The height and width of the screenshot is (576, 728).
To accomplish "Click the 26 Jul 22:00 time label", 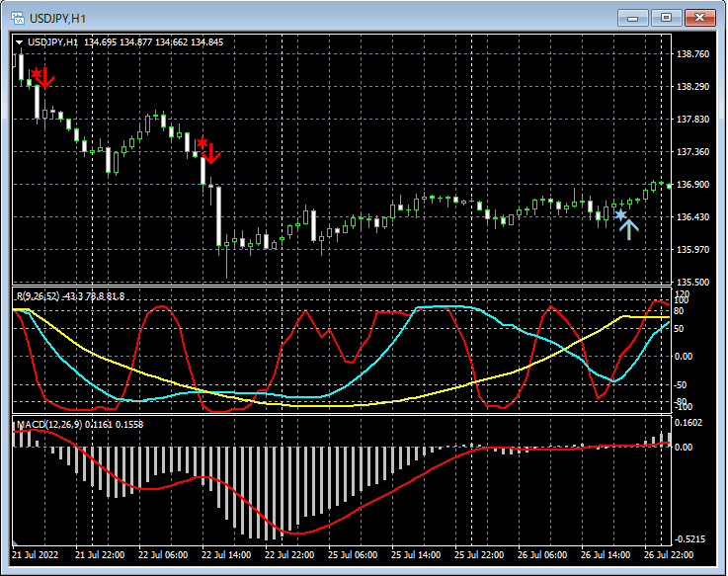I will [669, 555].
